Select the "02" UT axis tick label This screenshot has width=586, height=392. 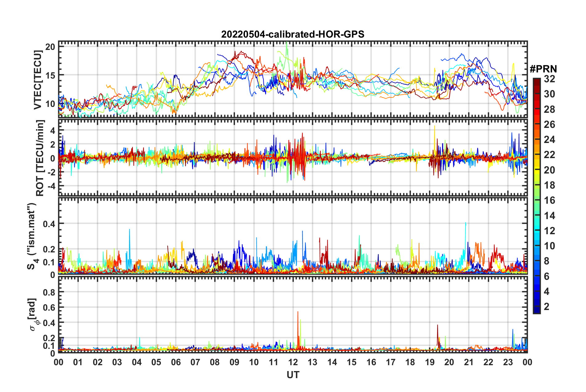98,362
